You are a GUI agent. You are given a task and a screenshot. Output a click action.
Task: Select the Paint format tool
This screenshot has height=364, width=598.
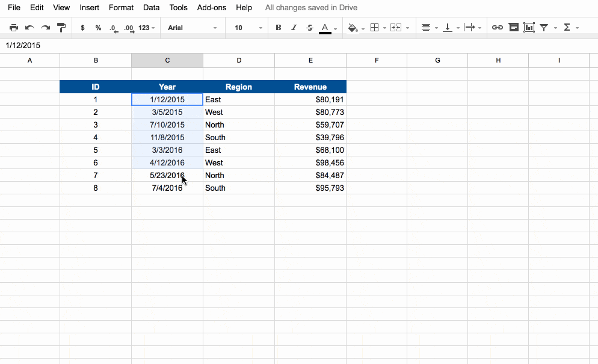[x=61, y=27]
